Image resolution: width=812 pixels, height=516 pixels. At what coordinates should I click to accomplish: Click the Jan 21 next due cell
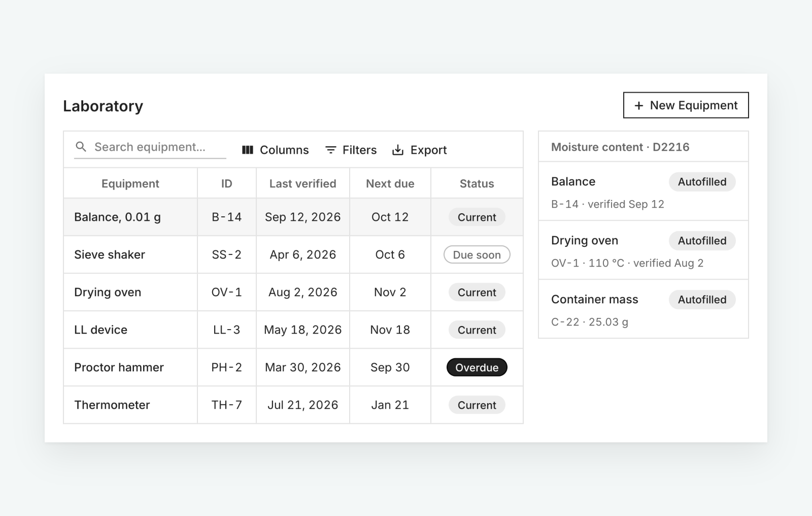[390, 405]
